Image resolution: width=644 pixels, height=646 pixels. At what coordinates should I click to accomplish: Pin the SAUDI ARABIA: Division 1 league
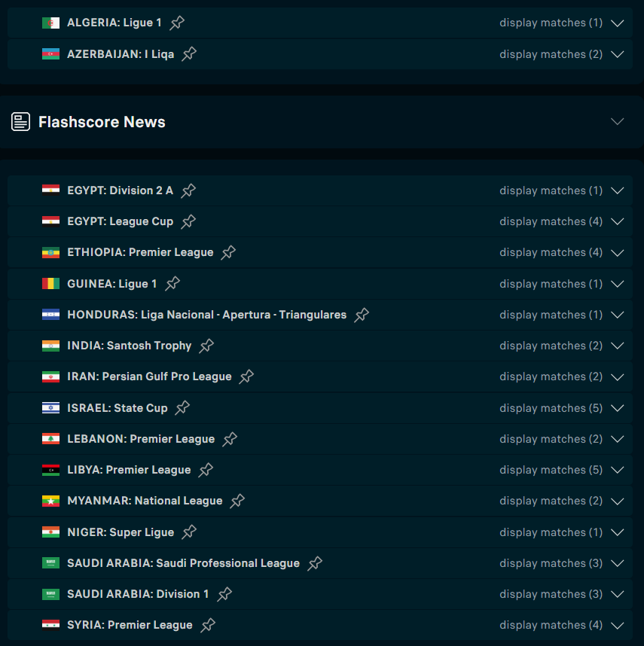pyautogui.click(x=225, y=594)
